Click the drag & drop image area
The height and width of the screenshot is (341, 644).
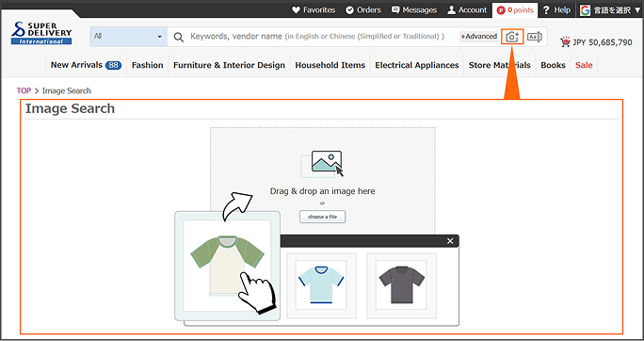point(322,181)
